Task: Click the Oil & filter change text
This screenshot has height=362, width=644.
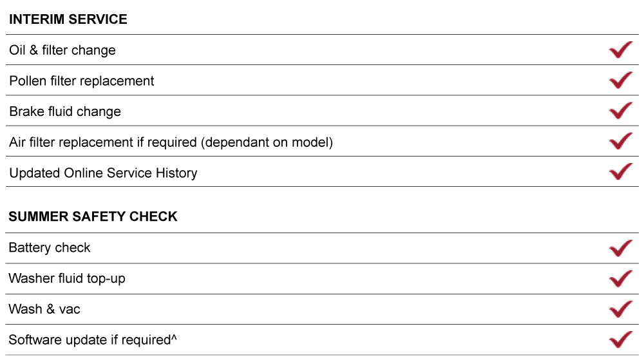Action: coord(62,50)
